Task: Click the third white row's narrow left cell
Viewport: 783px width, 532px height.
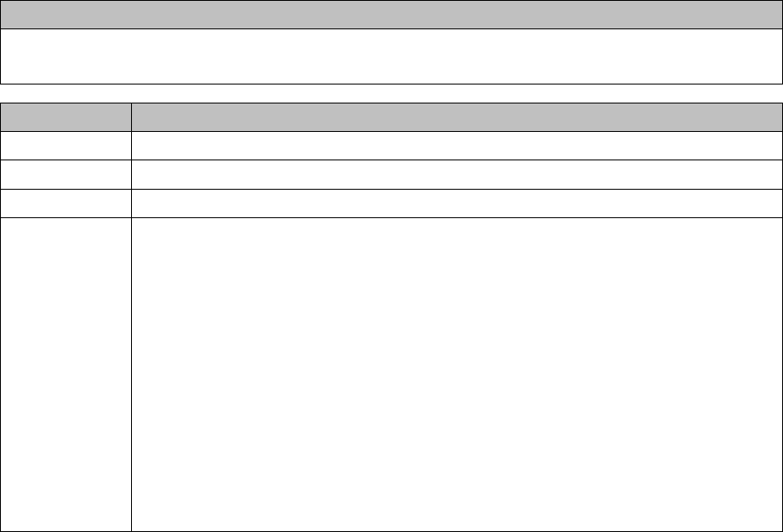Action: pyautogui.click(x=66, y=203)
